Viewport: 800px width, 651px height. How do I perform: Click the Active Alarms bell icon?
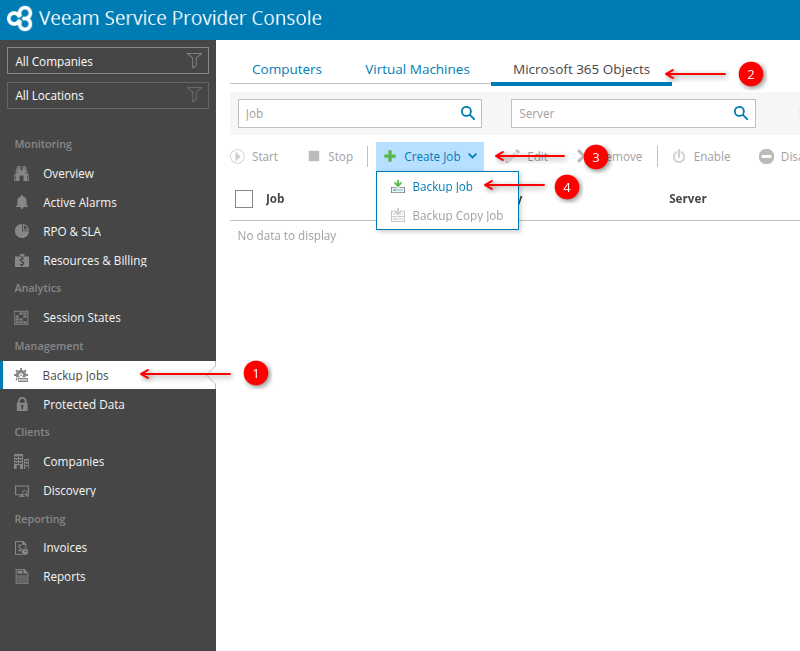pyautogui.click(x=22, y=203)
